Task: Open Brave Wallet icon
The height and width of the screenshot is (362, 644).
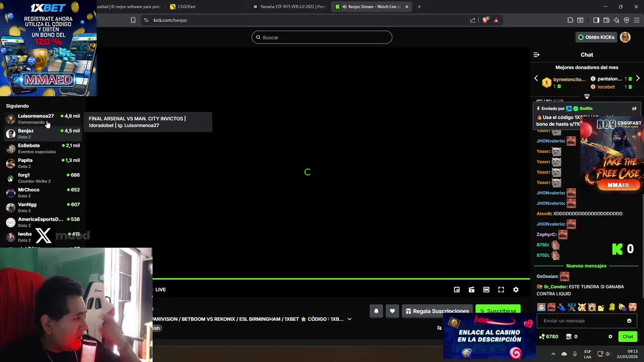Action: pos(606,20)
